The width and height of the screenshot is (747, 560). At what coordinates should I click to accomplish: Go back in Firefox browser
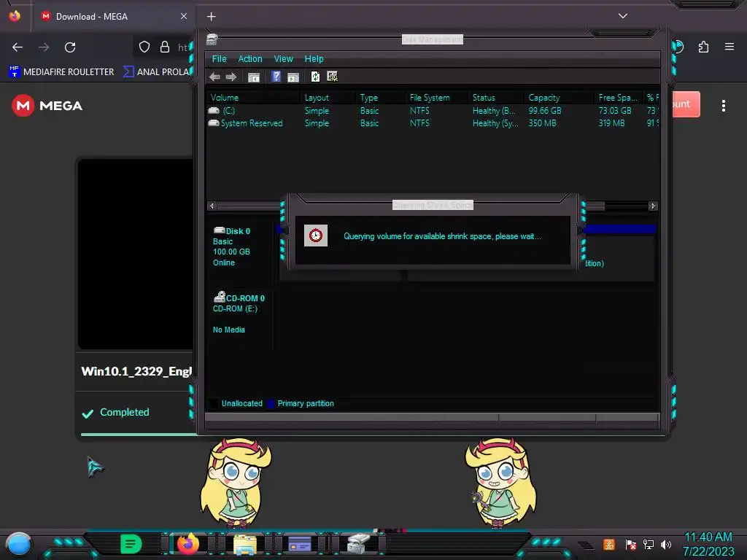coord(18,47)
